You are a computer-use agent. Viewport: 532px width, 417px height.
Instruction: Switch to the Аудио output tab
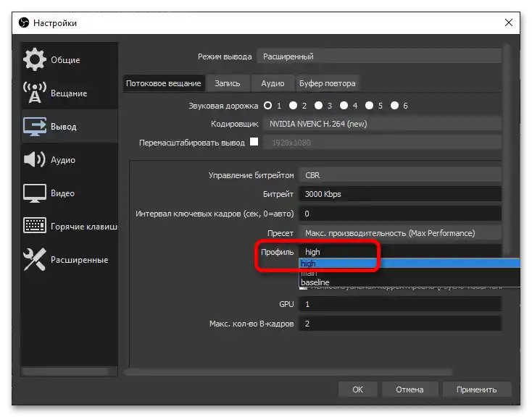(273, 83)
